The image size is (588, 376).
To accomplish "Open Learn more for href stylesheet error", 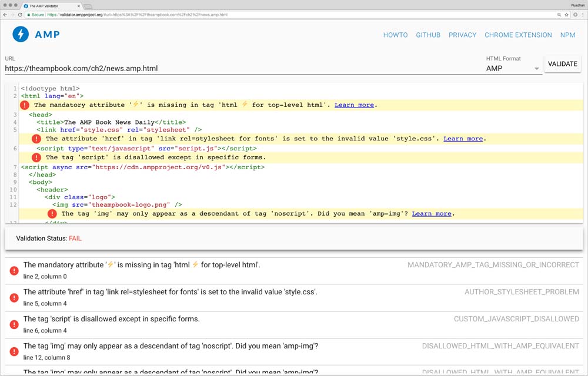I will pyautogui.click(x=463, y=139).
